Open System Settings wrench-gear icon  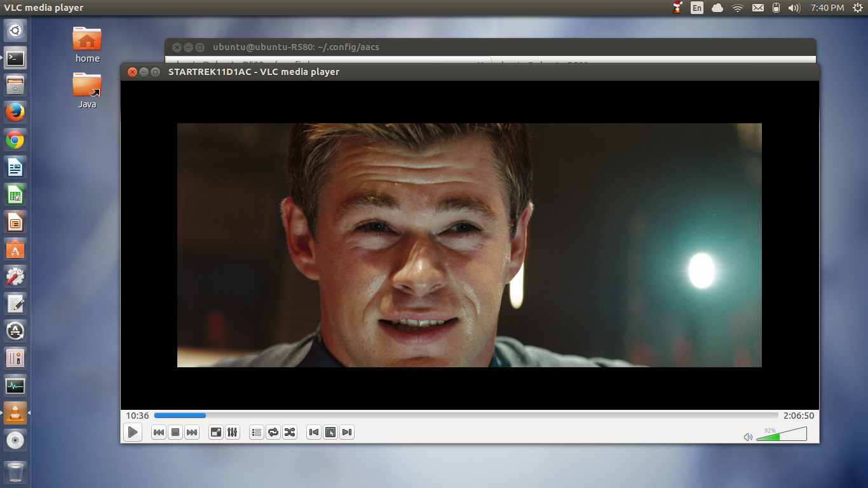click(15, 276)
